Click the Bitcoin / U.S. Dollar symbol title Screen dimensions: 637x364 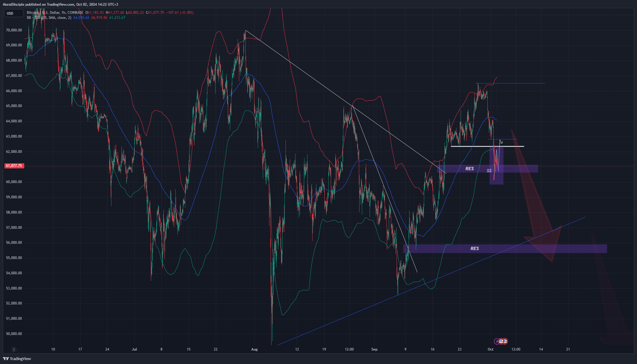(55, 13)
